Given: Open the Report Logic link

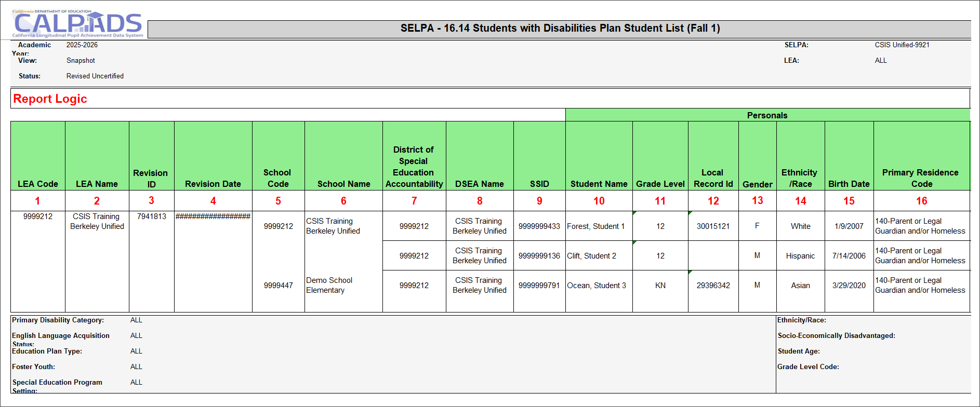Looking at the screenshot, I should 50,99.
